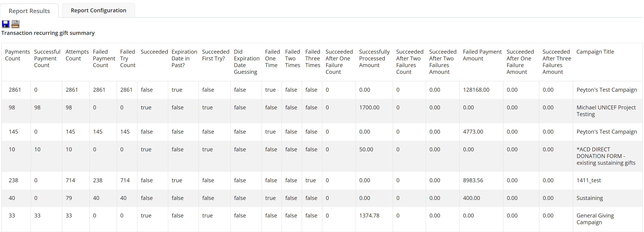Click the Successful Payment Count header
This screenshot has height=232, width=644.
click(x=47, y=59)
